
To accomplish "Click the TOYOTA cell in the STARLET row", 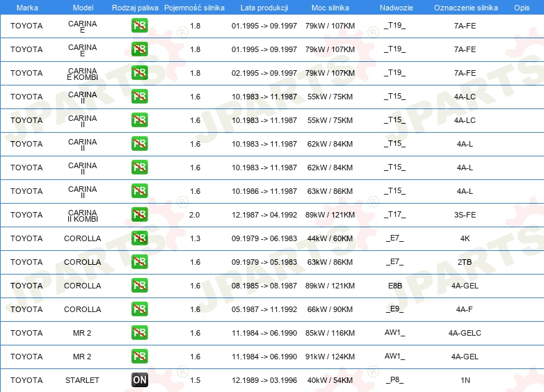I will [x=26, y=380].
